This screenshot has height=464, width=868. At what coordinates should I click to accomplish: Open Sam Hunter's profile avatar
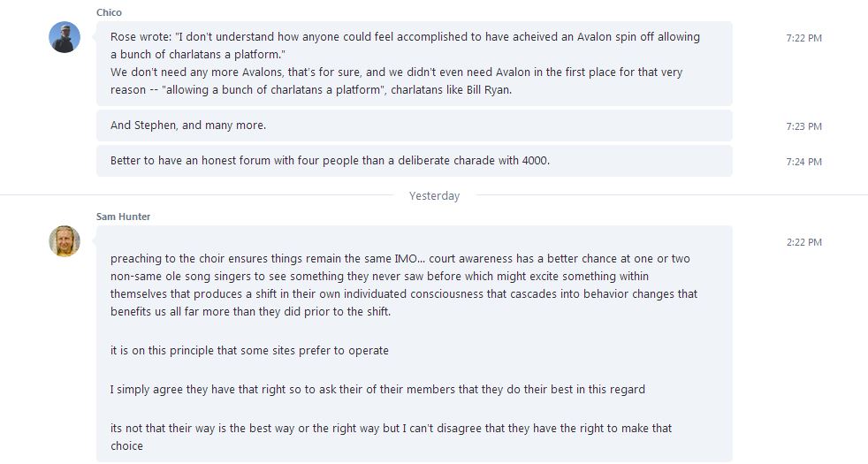(x=65, y=241)
